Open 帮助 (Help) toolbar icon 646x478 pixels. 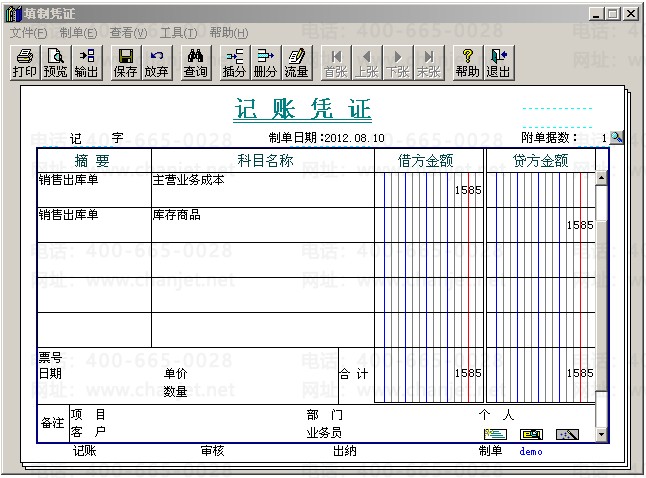468,63
